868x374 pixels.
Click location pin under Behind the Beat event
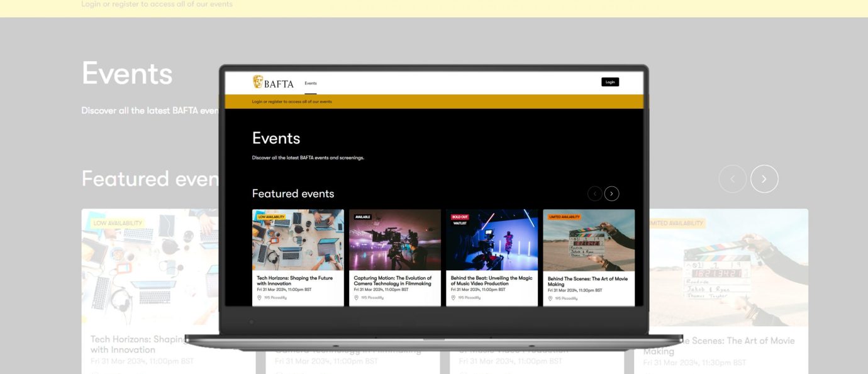tap(453, 298)
